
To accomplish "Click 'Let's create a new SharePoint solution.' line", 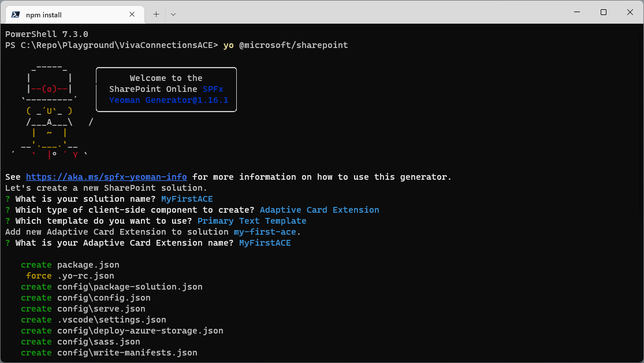I will 106,188.
